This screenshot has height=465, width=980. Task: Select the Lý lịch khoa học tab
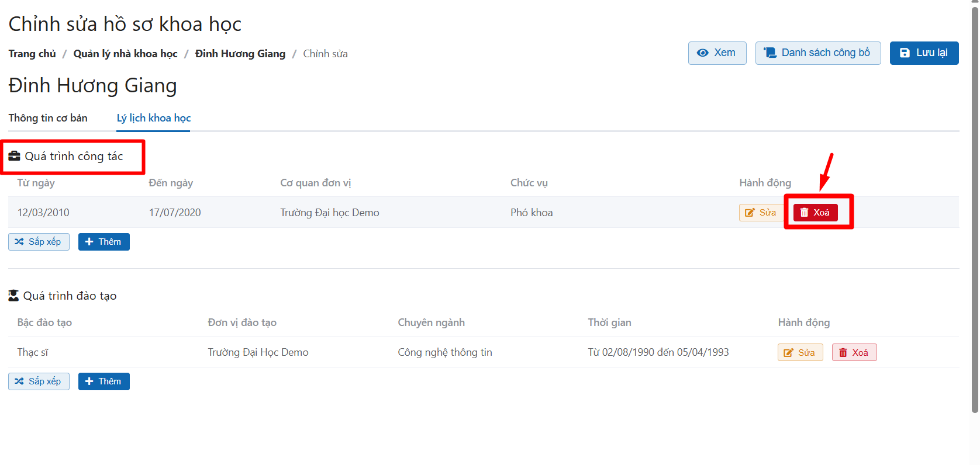tap(154, 118)
